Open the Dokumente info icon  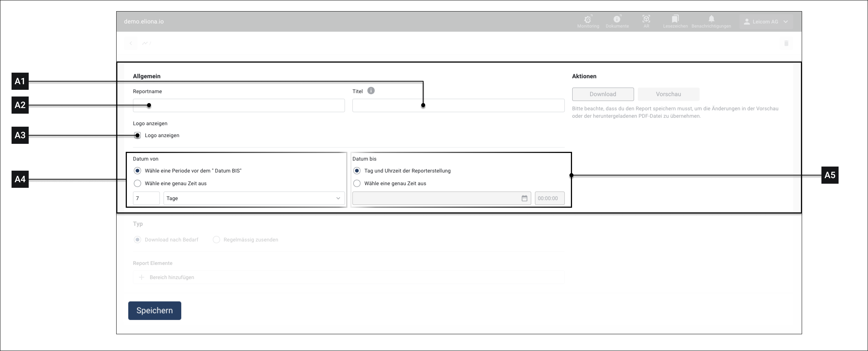(x=617, y=19)
